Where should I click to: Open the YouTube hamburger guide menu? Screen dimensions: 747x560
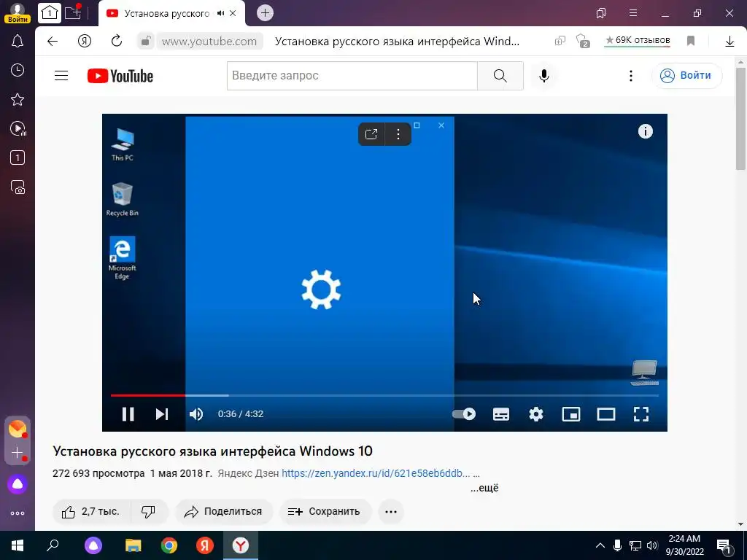coord(61,76)
